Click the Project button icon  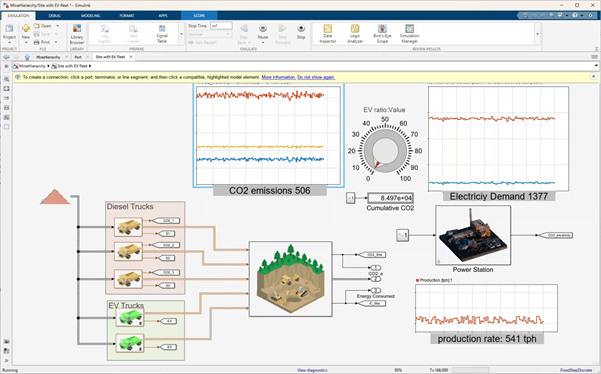[9, 28]
